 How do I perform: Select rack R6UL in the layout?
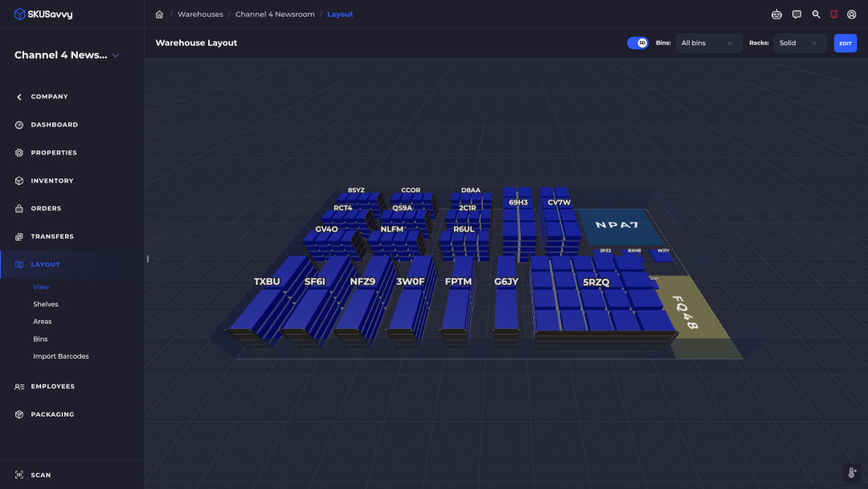(x=465, y=244)
